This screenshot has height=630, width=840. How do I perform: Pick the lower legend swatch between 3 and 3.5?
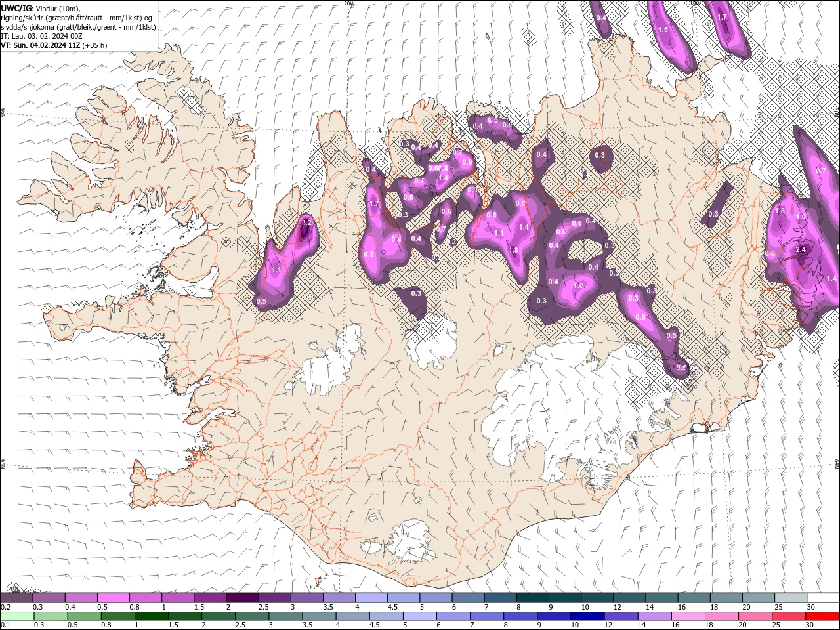point(285,616)
